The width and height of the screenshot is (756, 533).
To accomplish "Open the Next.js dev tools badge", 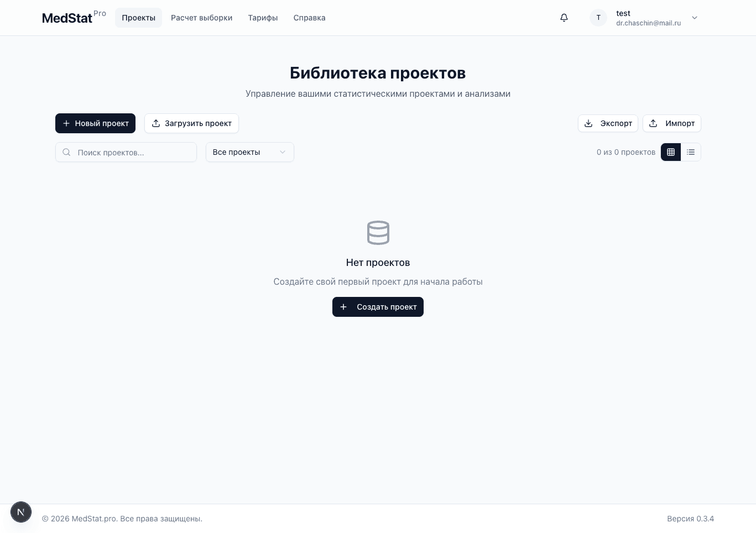I will pos(21,512).
